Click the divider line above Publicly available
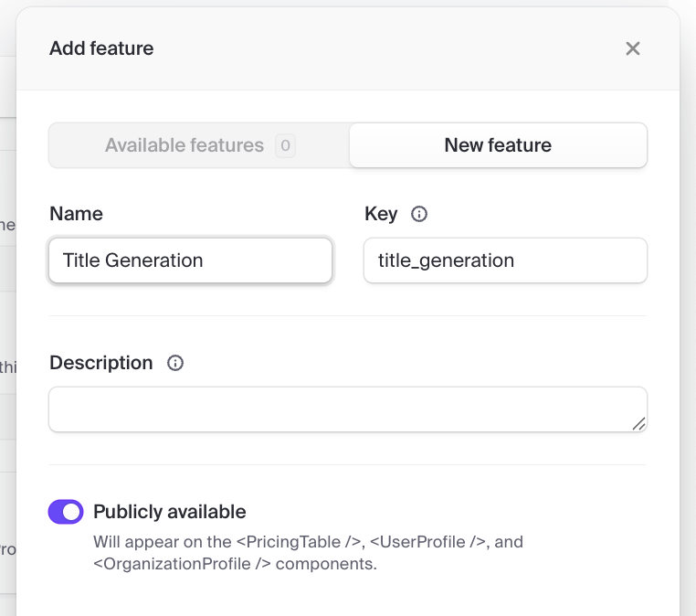Viewport: 696px width, 616px height. 347,464
